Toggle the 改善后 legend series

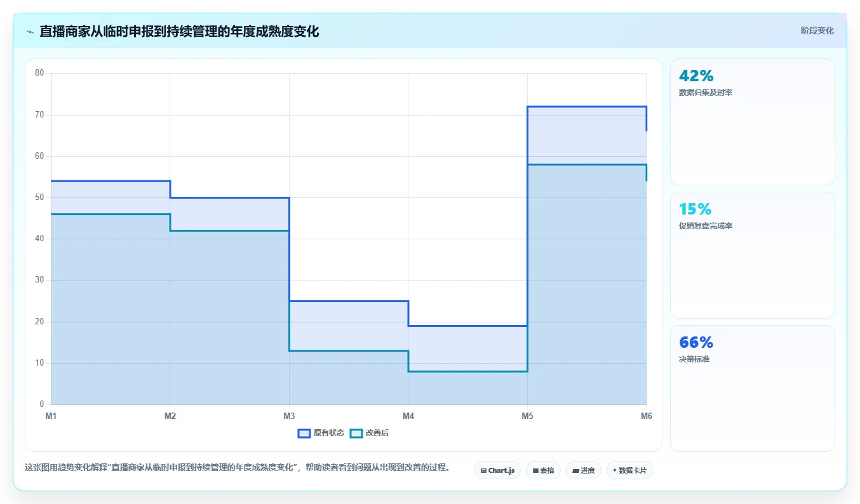click(x=369, y=433)
